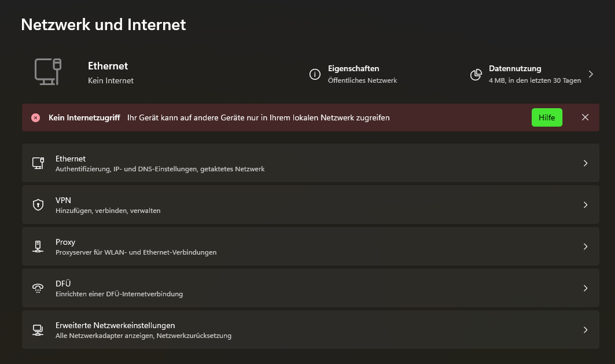Screen dimensions: 615x364
Task: Click the Ethernet monitor icon in list
Action: (x=38, y=163)
